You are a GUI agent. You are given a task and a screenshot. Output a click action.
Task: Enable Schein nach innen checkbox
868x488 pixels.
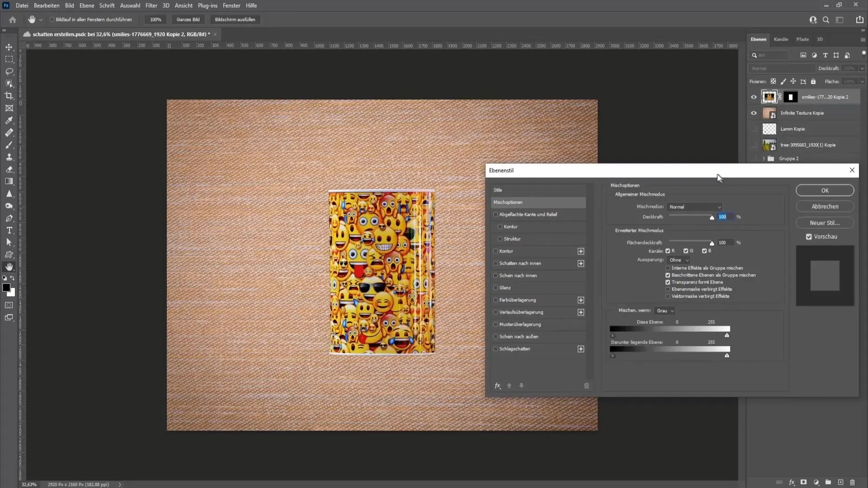coord(496,275)
